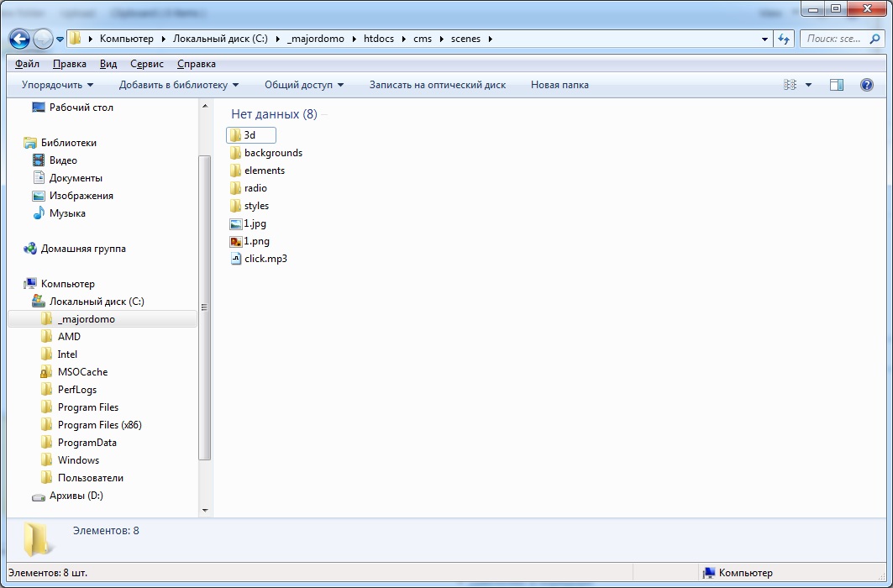Select Program Files (x86) in tree
The image size is (893, 588).
[x=99, y=425]
